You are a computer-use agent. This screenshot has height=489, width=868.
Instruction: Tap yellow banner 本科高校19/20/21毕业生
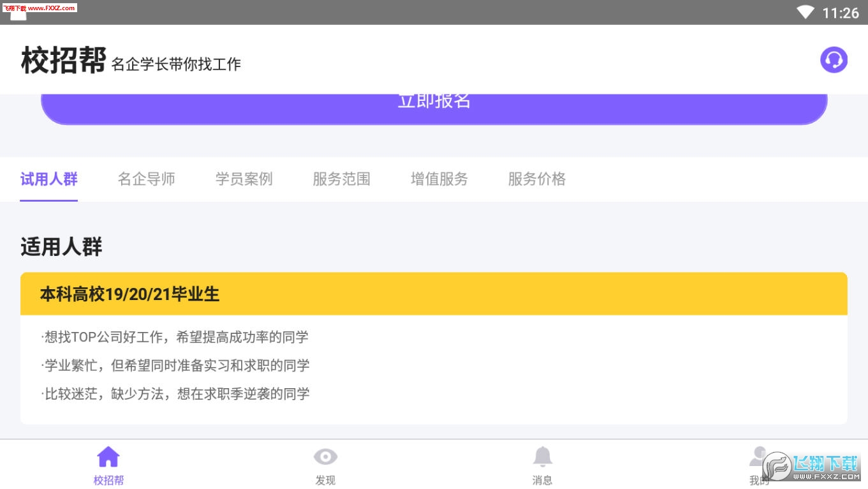pos(434,294)
